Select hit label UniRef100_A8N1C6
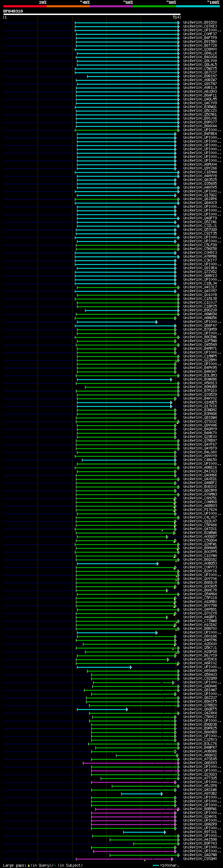 point(200,468)
